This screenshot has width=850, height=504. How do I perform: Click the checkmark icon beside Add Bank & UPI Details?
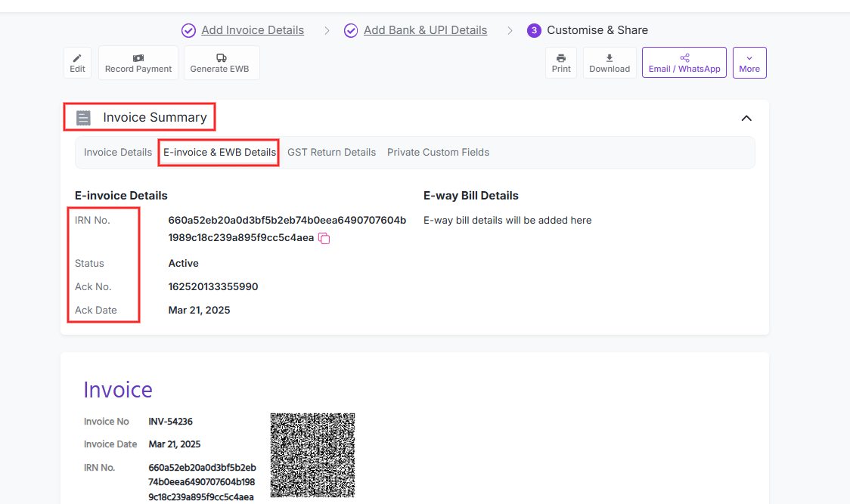(x=351, y=30)
